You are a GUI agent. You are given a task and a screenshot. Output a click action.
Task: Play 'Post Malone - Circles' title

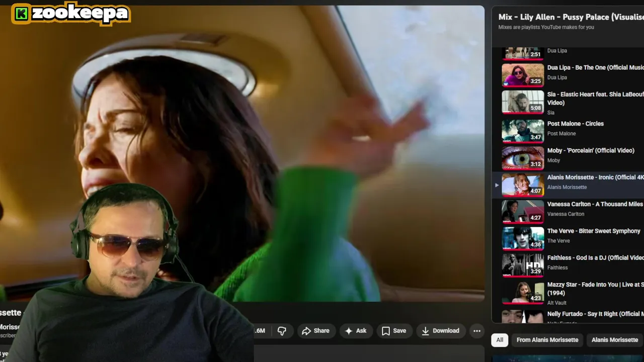pos(576,124)
